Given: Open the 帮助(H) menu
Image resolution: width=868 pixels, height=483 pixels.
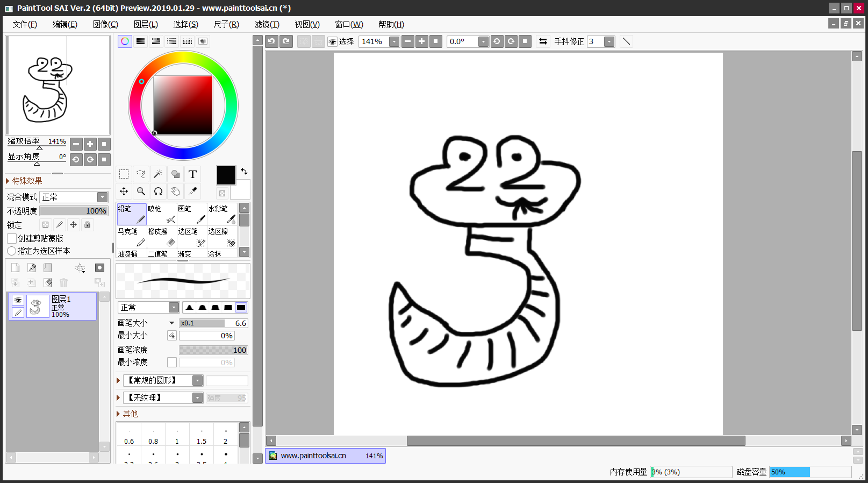Looking at the screenshot, I should (x=391, y=24).
